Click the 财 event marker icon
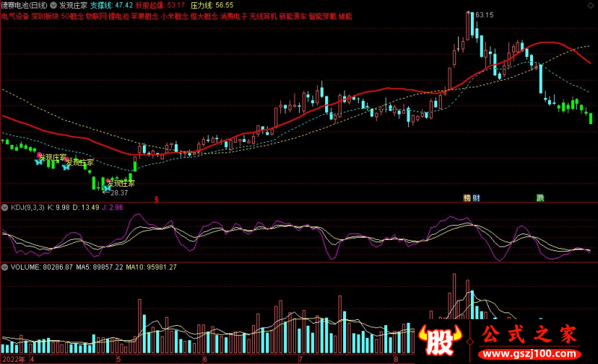598x364 pixels. 476,198
